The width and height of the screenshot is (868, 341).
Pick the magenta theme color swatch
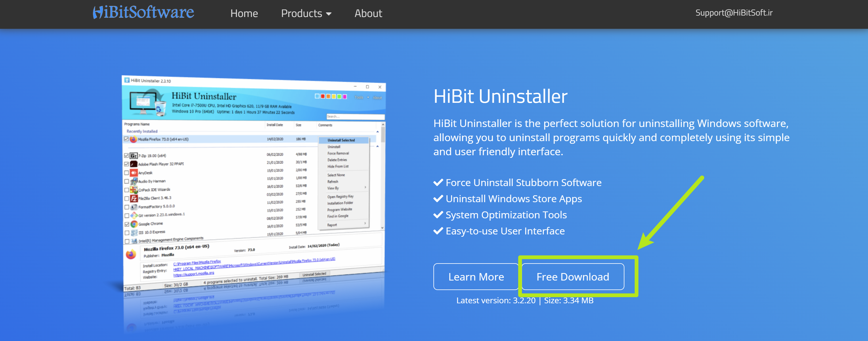[344, 96]
